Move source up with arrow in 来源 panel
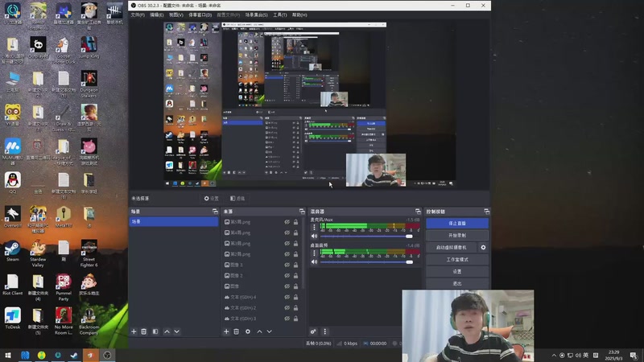This screenshot has width=644, height=362. pyautogui.click(x=259, y=331)
